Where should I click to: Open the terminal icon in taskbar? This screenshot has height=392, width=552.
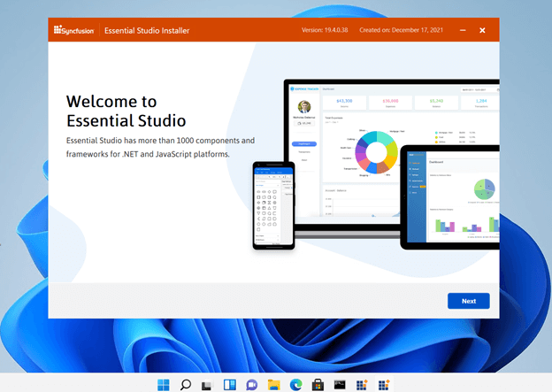340,384
